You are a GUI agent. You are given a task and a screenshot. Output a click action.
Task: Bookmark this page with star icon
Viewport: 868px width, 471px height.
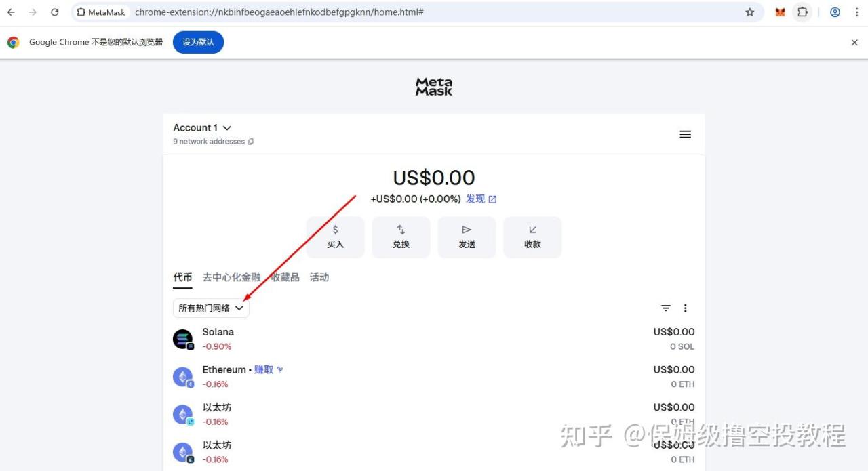click(749, 12)
